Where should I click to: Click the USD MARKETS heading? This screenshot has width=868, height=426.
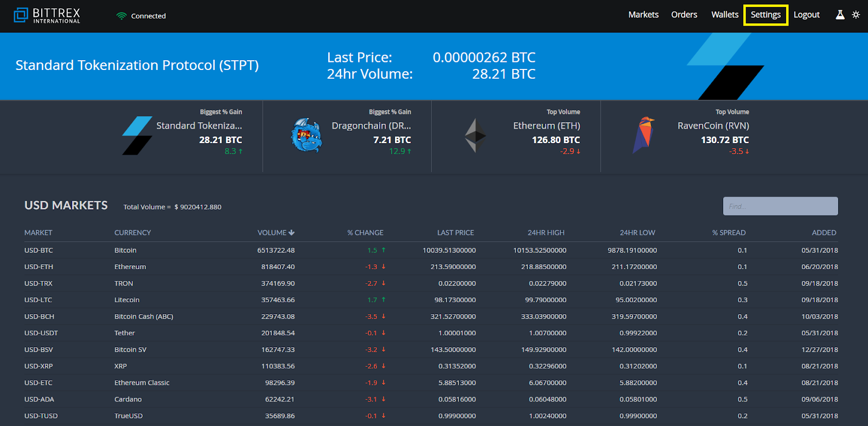tap(66, 205)
